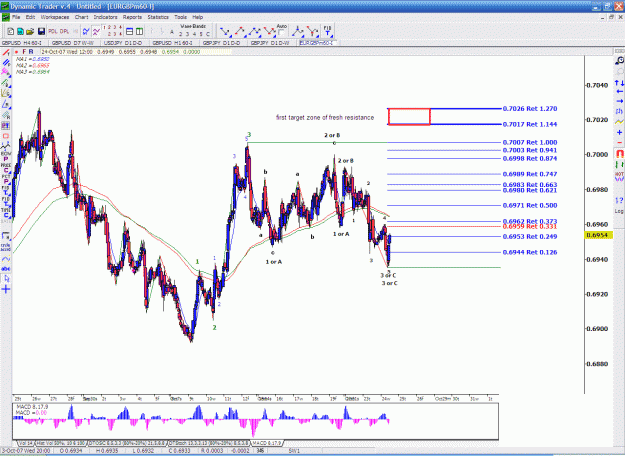
Task: Open the Workspaces menu
Action: tap(55, 17)
